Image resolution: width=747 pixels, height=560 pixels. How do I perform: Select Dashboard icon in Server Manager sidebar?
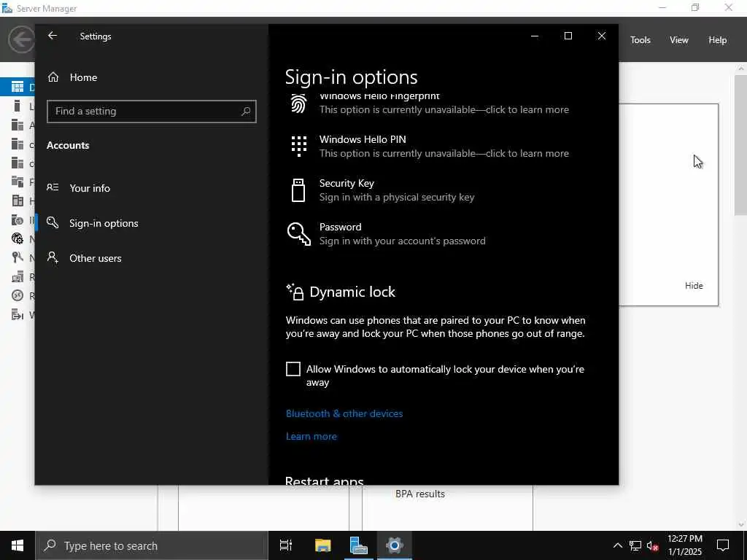click(18, 87)
